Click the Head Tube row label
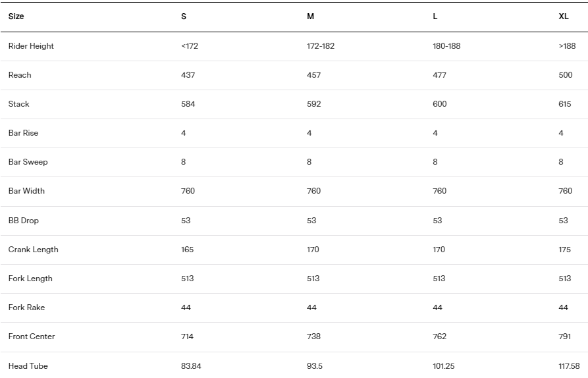 click(x=28, y=366)
